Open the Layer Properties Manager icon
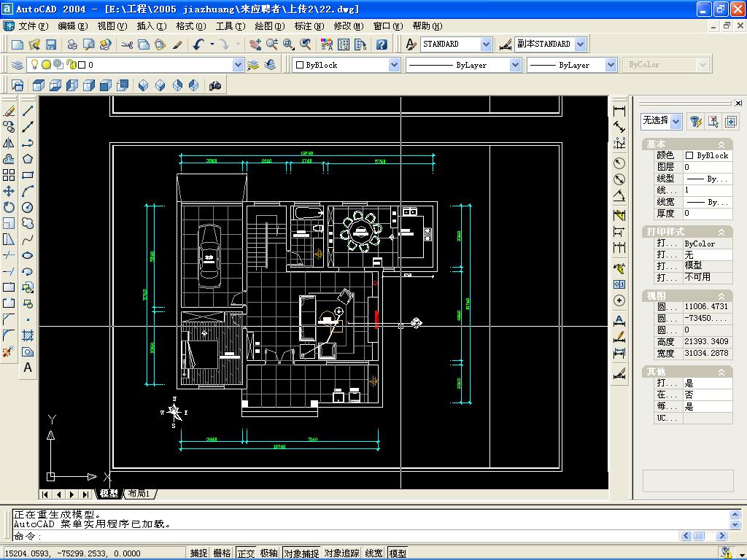 point(18,65)
